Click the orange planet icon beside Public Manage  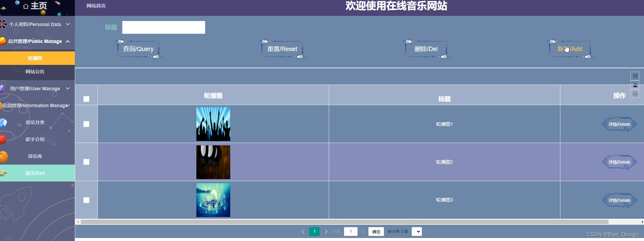3,41
